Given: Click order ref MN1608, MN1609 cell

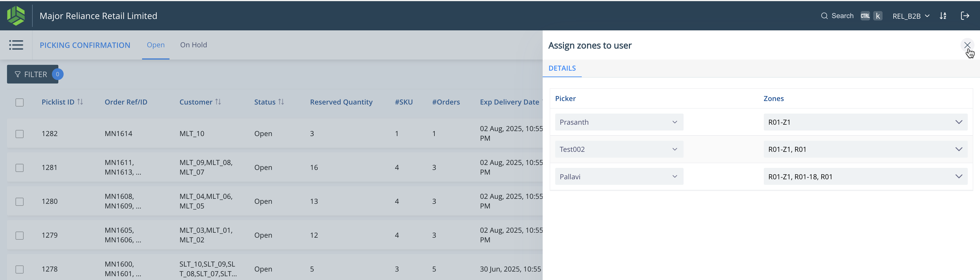Looking at the screenshot, I should [123, 201].
